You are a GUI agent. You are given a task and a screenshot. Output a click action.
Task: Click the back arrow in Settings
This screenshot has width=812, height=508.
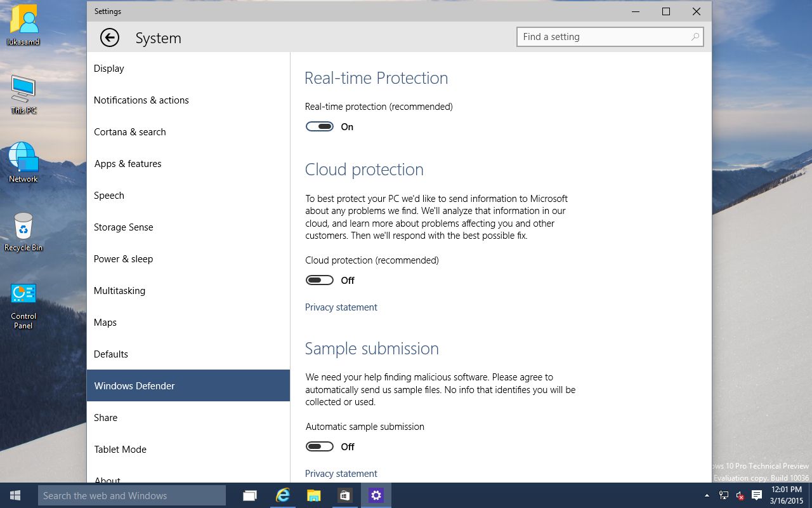click(110, 38)
